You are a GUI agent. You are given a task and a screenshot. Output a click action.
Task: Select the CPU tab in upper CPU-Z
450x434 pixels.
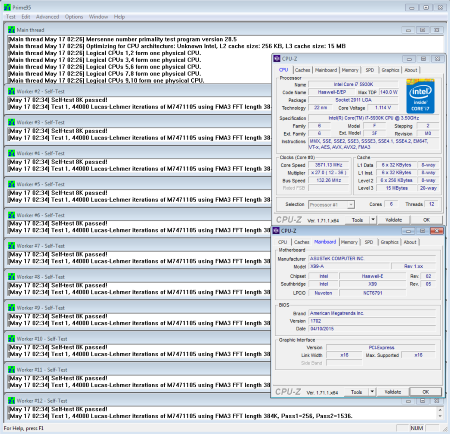point(283,70)
